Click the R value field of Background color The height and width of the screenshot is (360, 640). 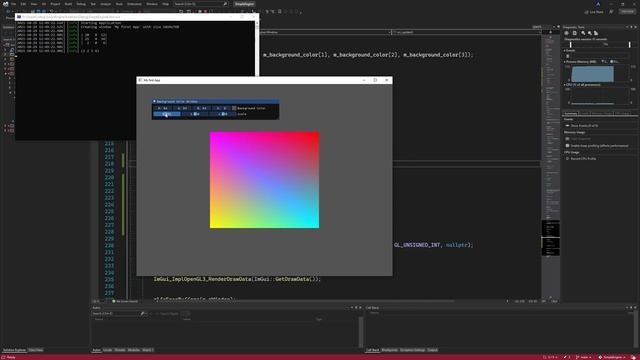coord(162,108)
